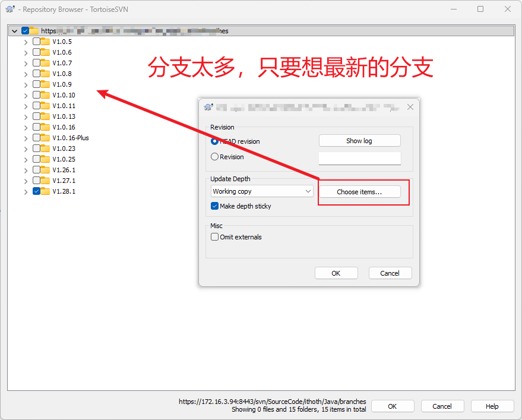Click the TortoiseSVN icon in title bar
Screen dimensions: 522x420
click(10, 9)
